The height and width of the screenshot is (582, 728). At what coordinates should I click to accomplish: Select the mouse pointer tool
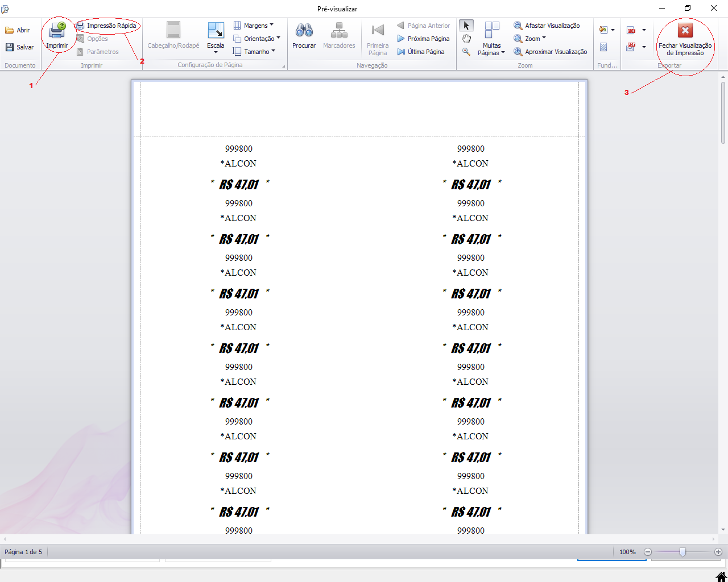(x=466, y=26)
